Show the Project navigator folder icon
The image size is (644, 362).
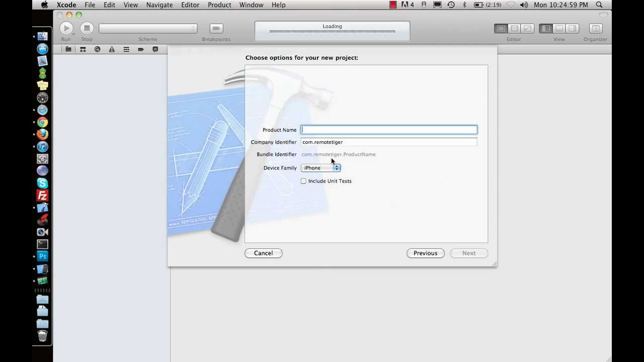(68, 49)
